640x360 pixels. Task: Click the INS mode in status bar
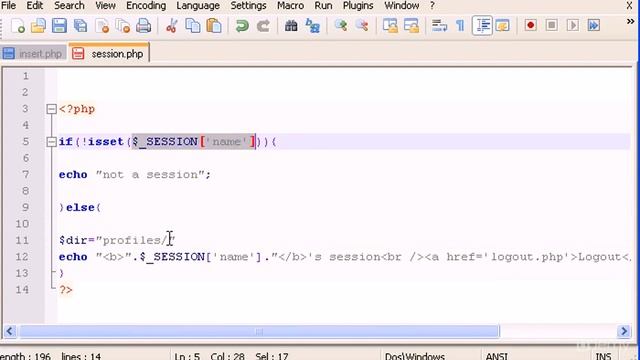603,356
